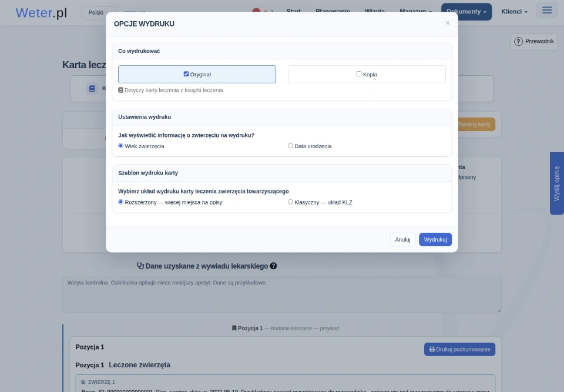Select Rozszerzony print layout
The height and width of the screenshot is (392, 564).
click(x=121, y=202)
